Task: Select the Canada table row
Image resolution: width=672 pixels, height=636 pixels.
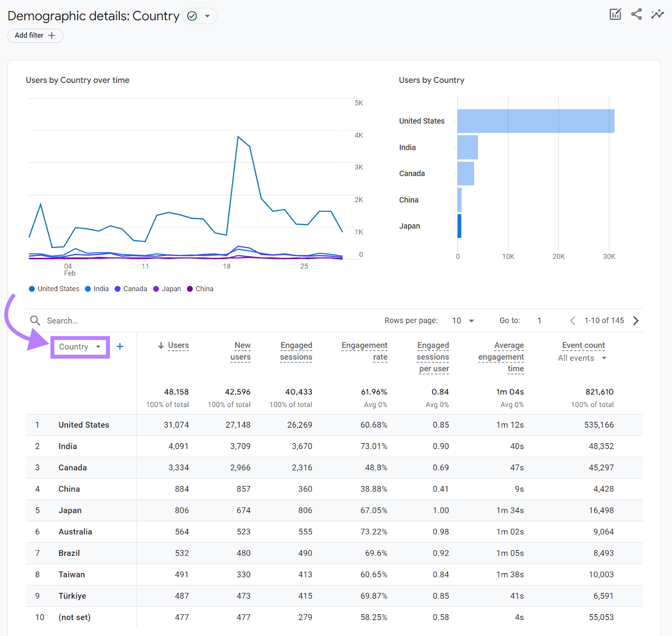Action: (334, 468)
